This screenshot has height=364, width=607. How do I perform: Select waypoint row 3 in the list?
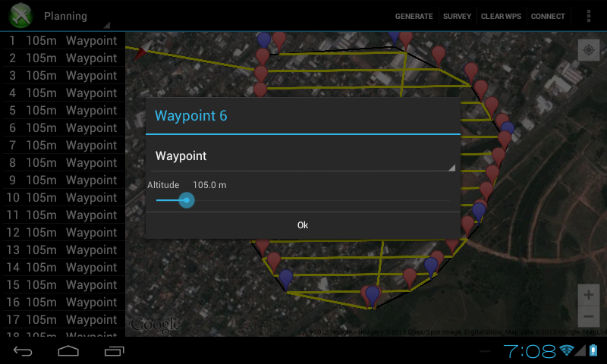coord(64,75)
